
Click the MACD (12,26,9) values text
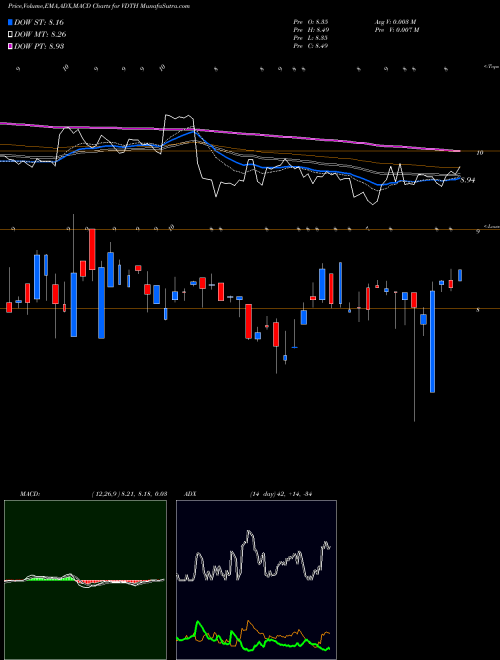click(x=129, y=494)
